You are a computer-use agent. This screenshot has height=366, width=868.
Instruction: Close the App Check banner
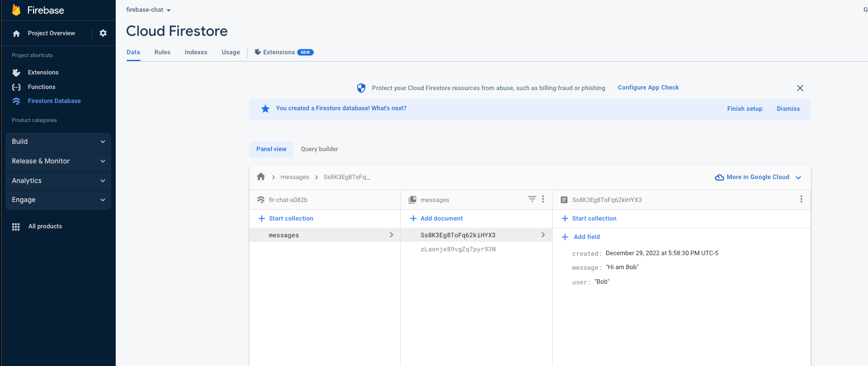[x=800, y=88]
